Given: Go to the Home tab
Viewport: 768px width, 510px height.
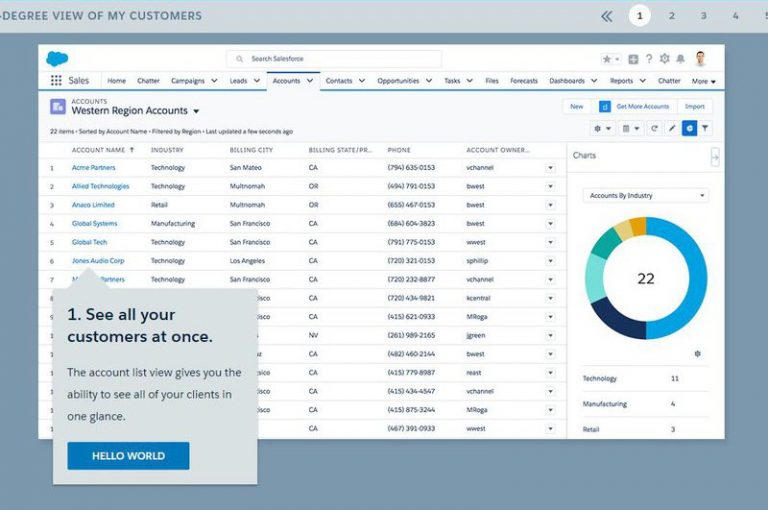Looking at the screenshot, I should (117, 81).
